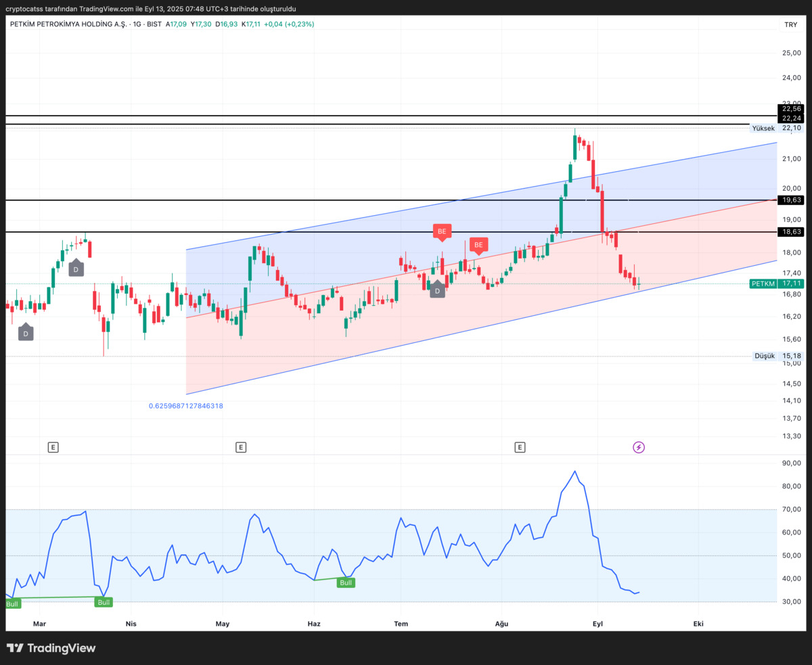This screenshot has width=812, height=665.
Task: Open the E earnings marker in August
Action: [x=520, y=447]
